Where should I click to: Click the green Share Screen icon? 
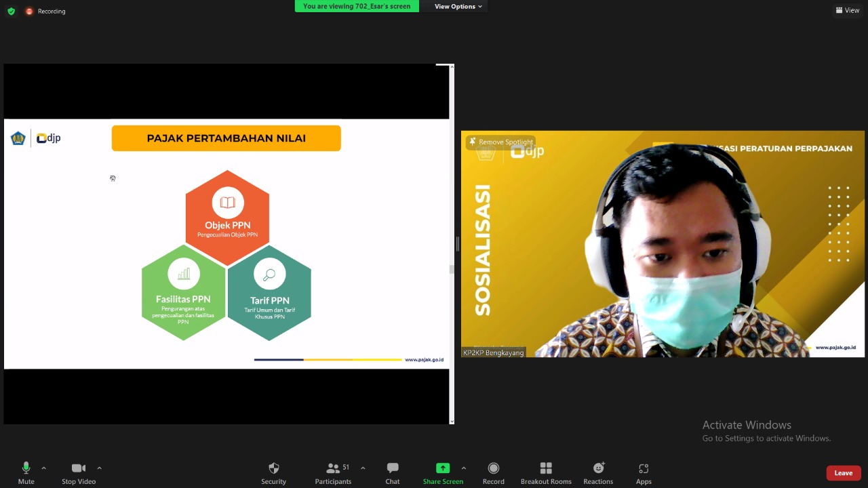[443, 468]
